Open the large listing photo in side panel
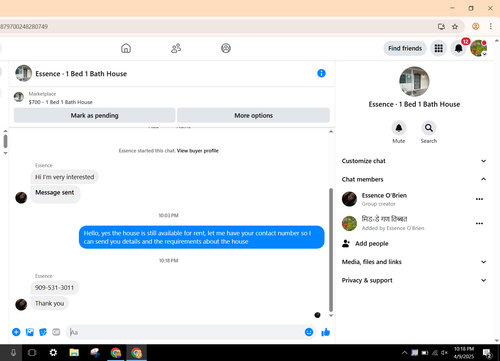Viewport: 500px width, 361px height. (x=414, y=82)
